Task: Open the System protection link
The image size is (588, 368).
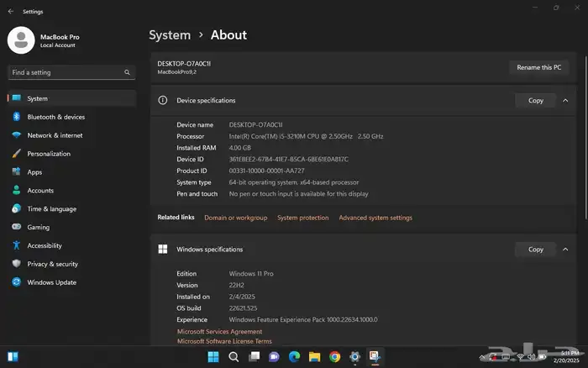Action: pos(302,218)
